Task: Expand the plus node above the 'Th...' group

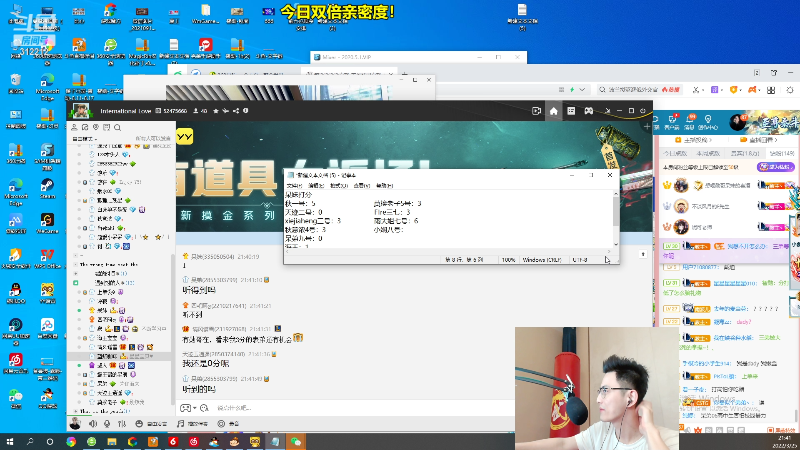Action: (76, 255)
